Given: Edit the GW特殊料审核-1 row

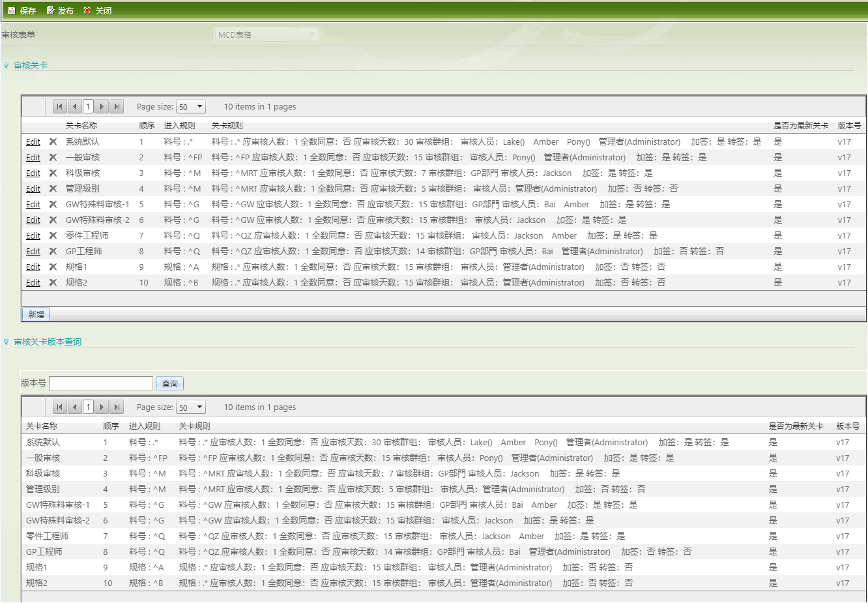Looking at the screenshot, I should 33,204.
